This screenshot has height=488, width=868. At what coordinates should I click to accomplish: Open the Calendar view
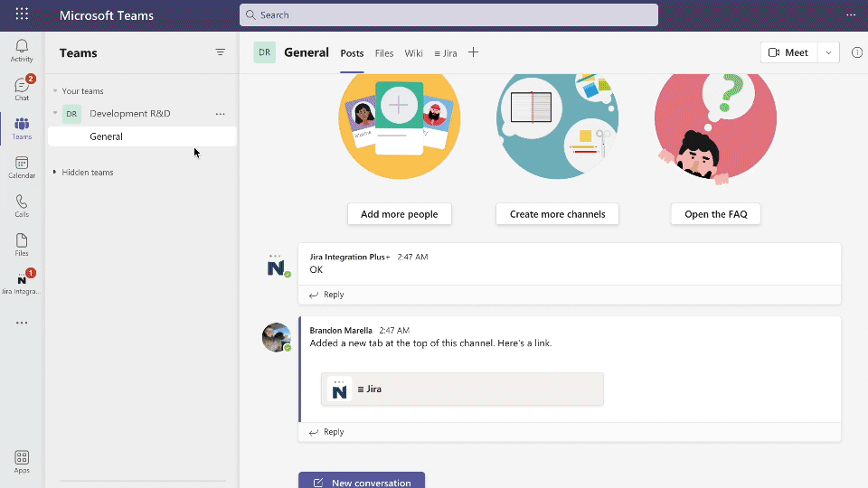tap(22, 167)
